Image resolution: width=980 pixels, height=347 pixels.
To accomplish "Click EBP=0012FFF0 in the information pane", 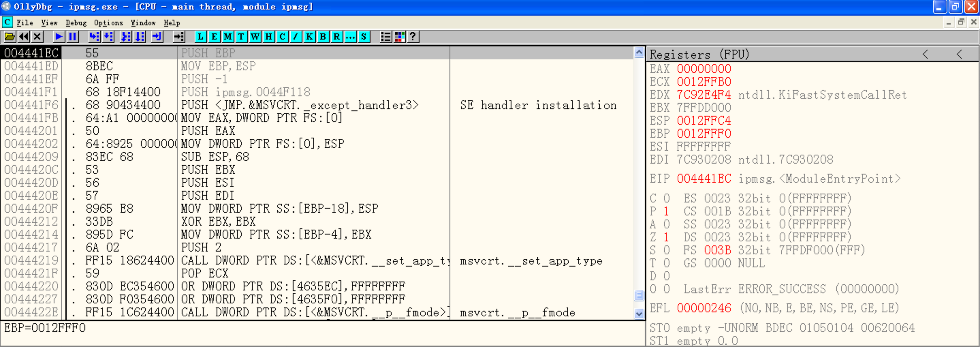I will (x=45, y=328).
